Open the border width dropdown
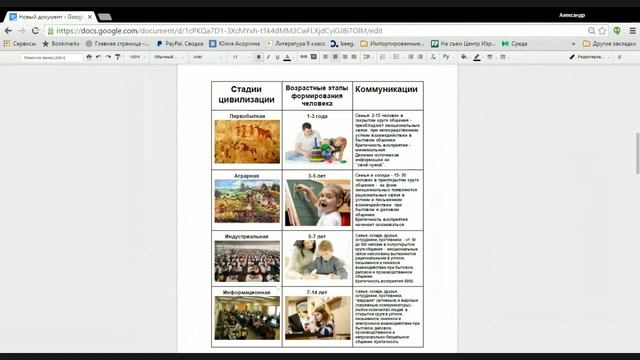Image resolution: width=640 pixels, height=360 pixels. pos(491,57)
